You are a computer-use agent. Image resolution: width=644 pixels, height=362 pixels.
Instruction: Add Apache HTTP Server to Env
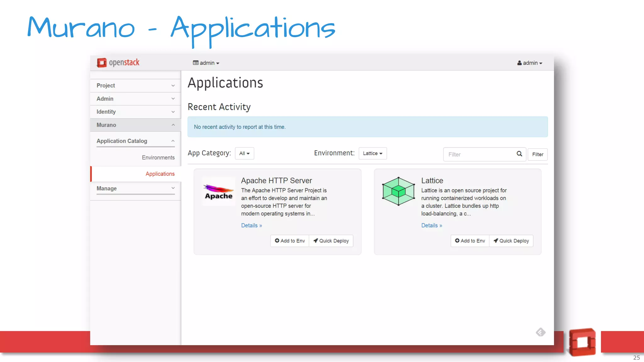coord(290,241)
